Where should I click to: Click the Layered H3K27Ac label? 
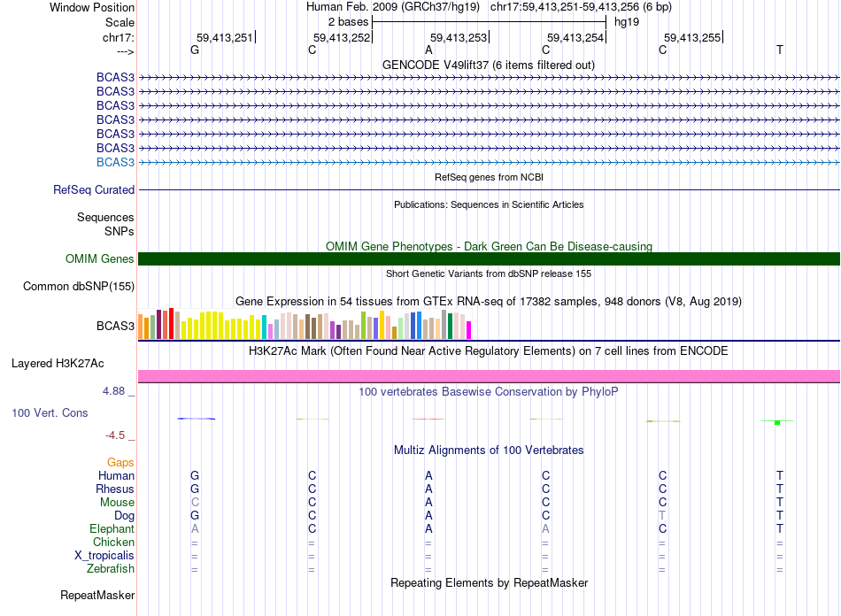[x=58, y=364]
